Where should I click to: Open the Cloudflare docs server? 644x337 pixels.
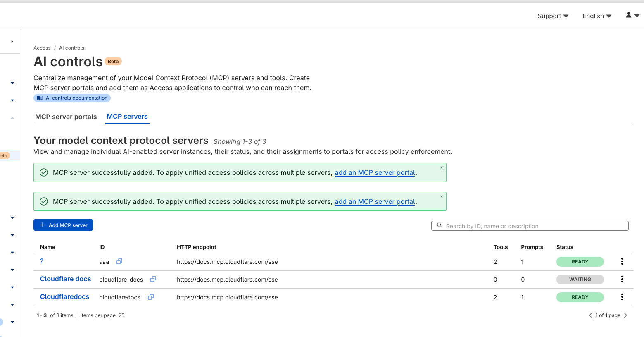[x=66, y=279]
